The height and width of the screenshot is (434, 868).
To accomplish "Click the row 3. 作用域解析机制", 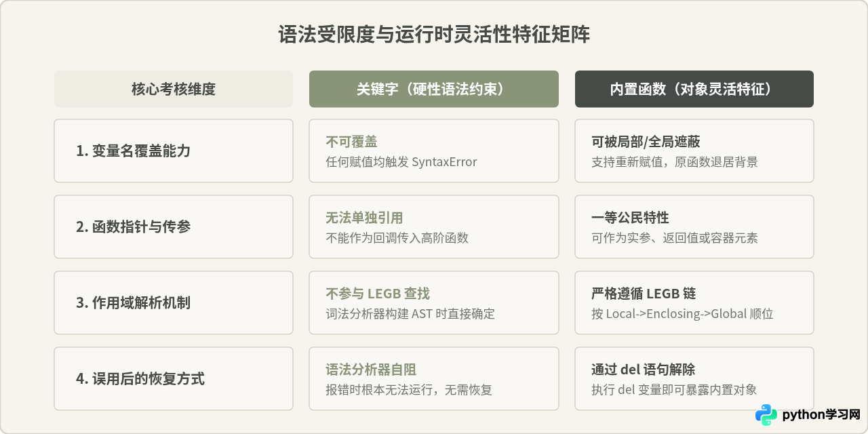I will (174, 302).
